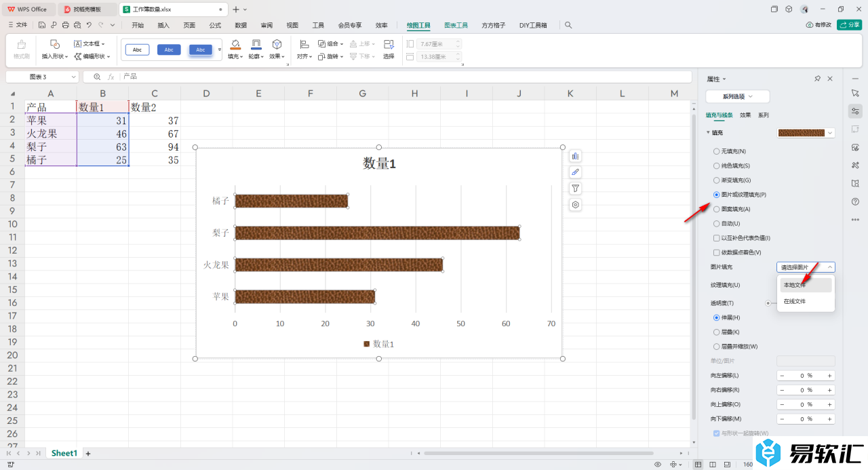Image resolution: width=868 pixels, height=470 pixels.
Task: Open the Chart Tools (图表工具) ribbon tab
Action: 456,25
